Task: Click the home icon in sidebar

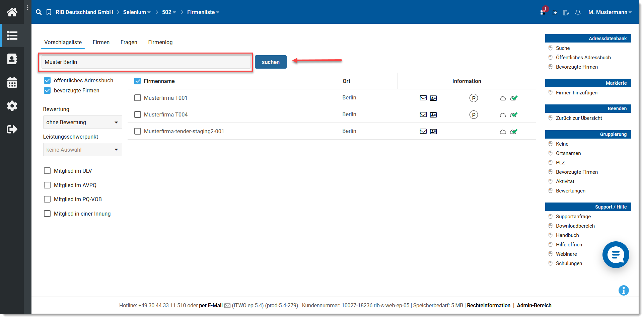Action: (12, 12)
